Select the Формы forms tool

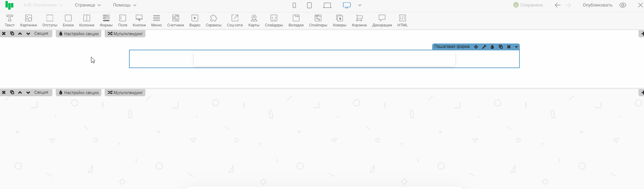click(106, 21)
